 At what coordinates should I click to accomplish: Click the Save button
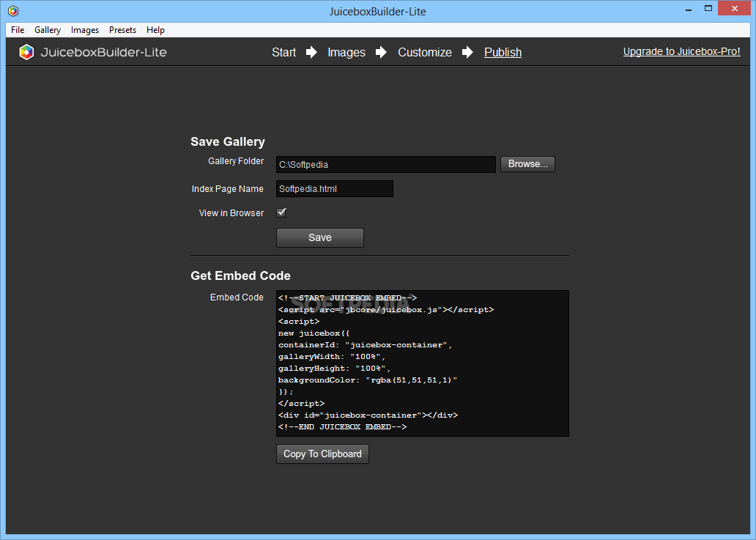[x=319, y=237]
